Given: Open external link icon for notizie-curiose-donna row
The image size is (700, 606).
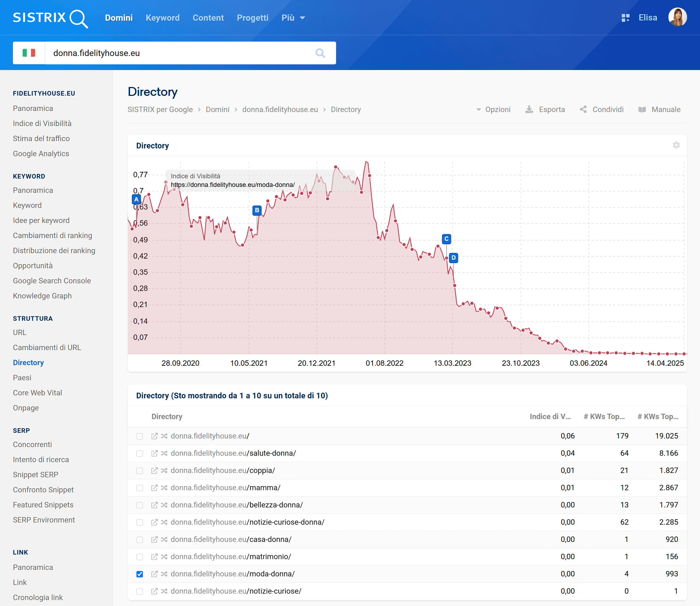Looking at the screenshot, I should (154, 522).
